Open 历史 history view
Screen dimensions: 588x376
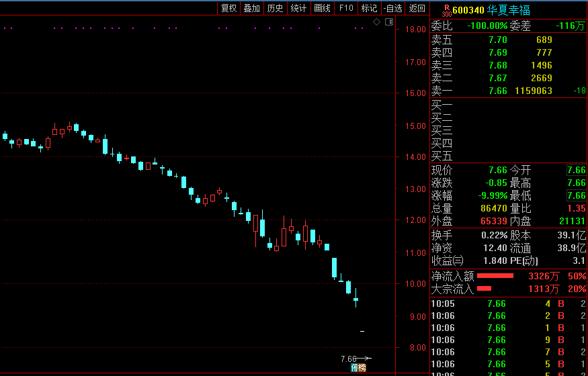pyautogui.click(x=275, y=8)
